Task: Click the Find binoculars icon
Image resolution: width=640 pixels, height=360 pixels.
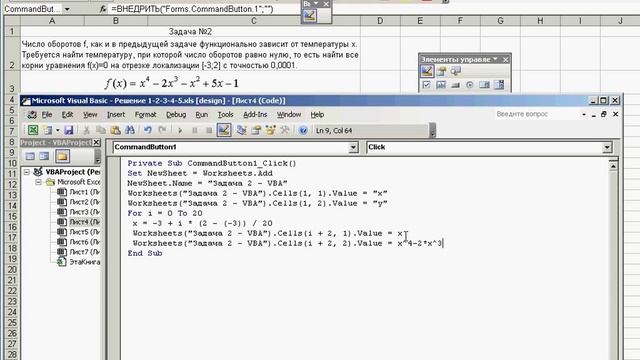Action: click(130, 130)
